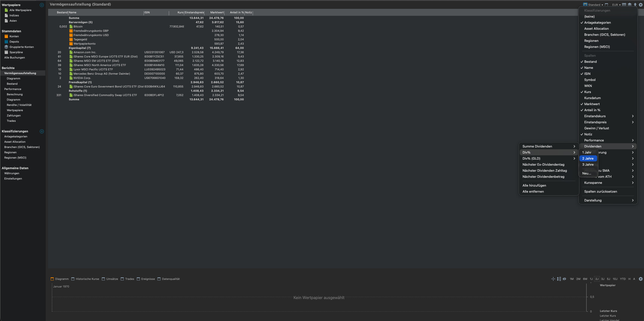Image resolution: width=644 pixels, height=321 pixels.
Task: Click Spalten zurücksetzen
Action: pos(600,191)
